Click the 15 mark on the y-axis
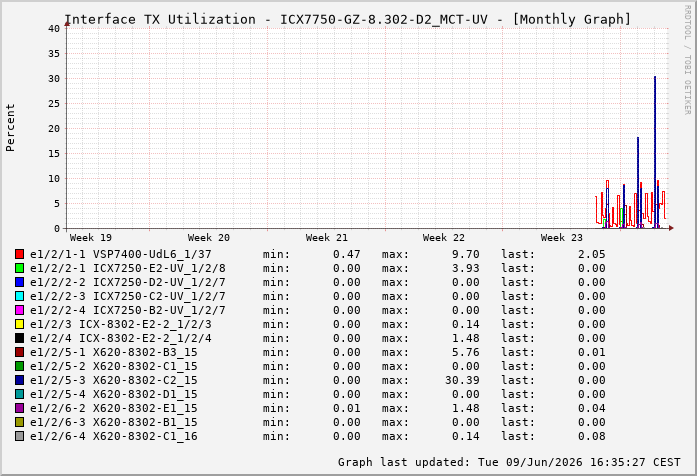 pos(54,154)
